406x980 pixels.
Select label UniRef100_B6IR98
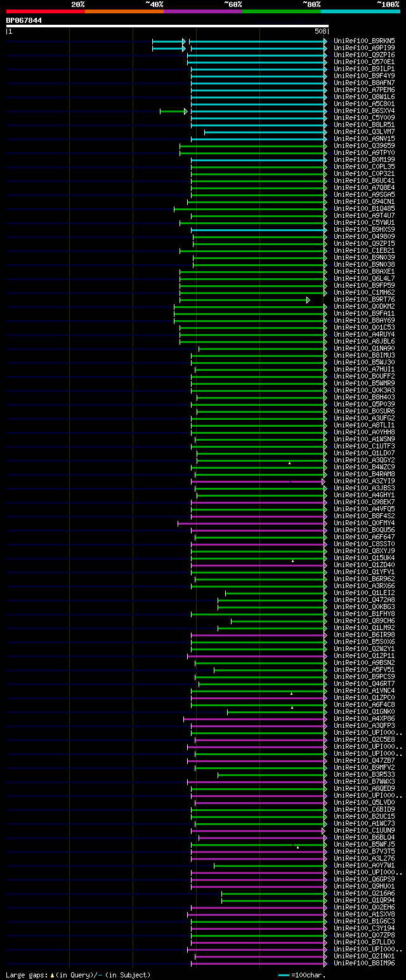pos(364,634)
